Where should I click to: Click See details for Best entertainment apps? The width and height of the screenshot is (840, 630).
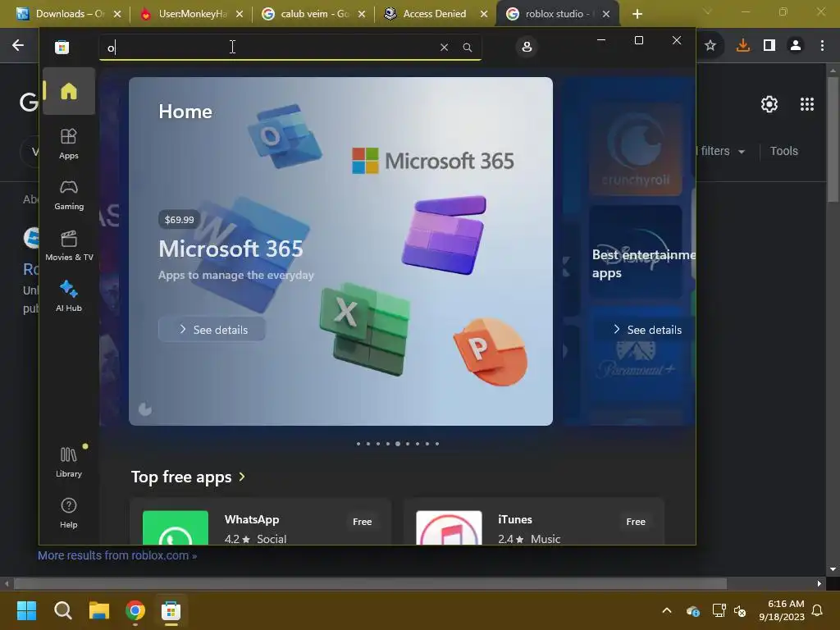tap(646, 330)
